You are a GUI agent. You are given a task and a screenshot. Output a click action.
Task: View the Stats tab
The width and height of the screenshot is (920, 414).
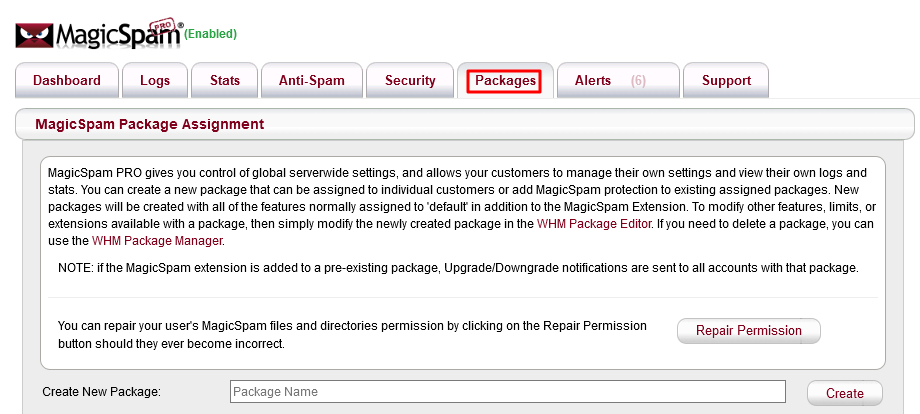click(x=225, y=80)
